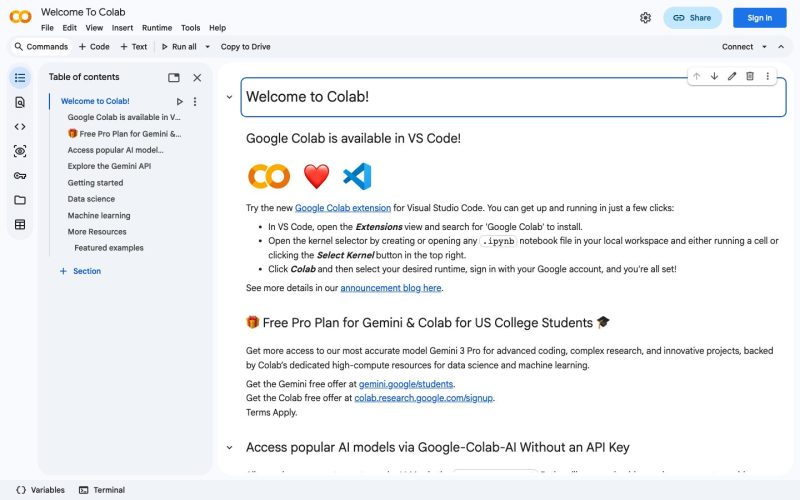Open Table of contents sidebar icon

pyautogui.click(x=20, y=78)
